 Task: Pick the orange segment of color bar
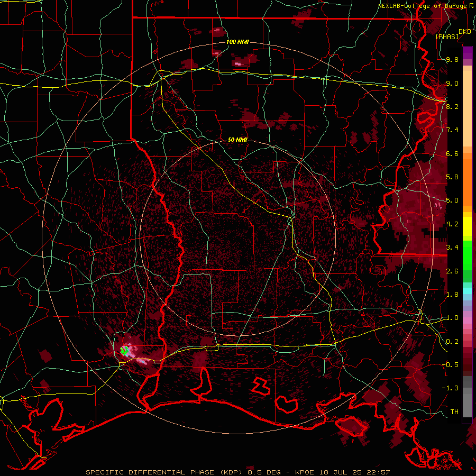(467, 182)
